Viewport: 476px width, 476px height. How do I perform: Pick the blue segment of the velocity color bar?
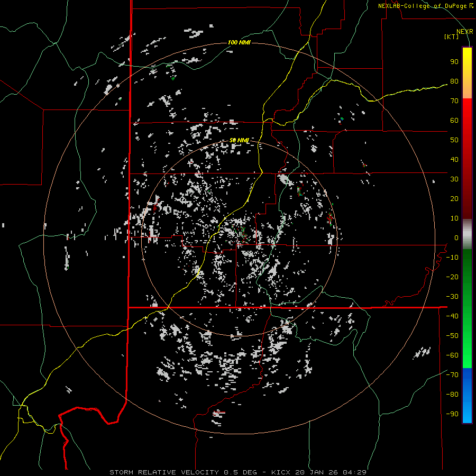(x=467, y=396)
